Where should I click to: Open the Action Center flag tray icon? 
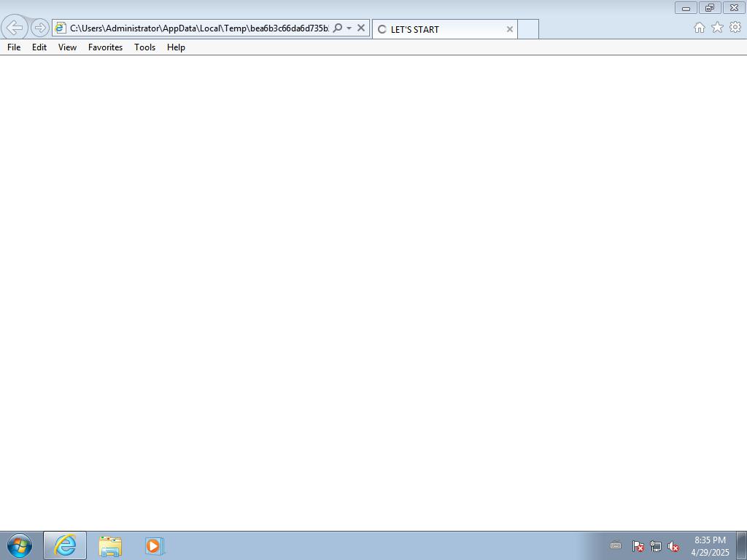coord(638,546)
